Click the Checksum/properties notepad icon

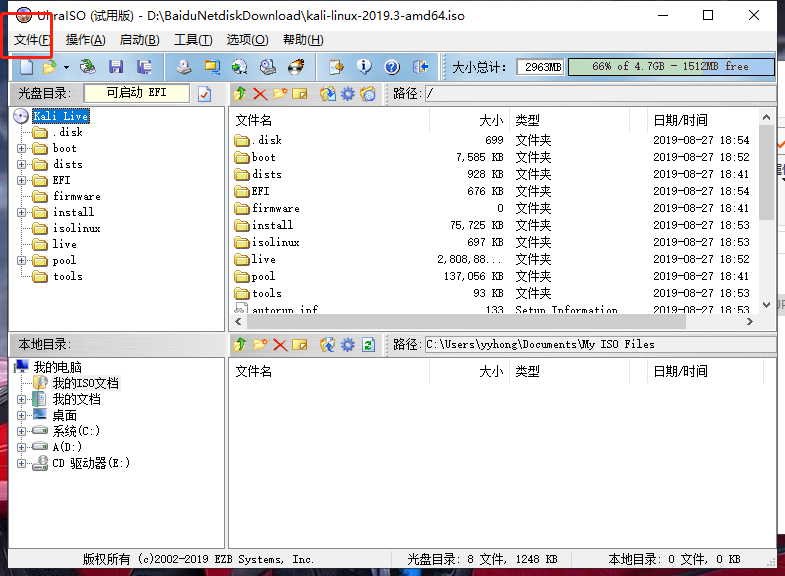click(x=336, y=67)
